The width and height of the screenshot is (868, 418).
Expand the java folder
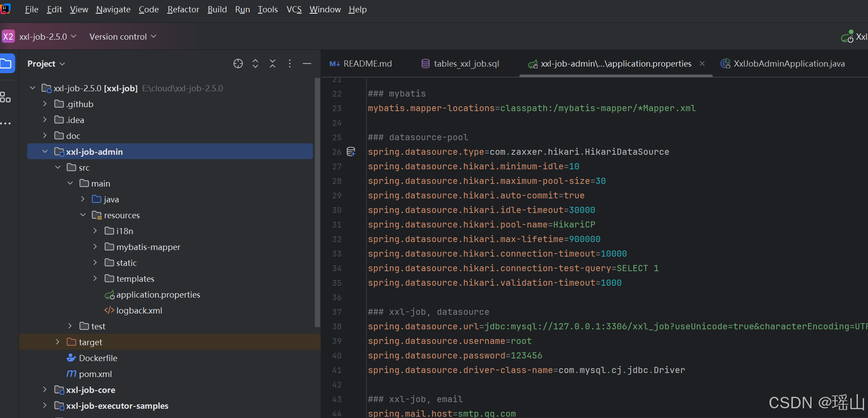tap(83, 199)
